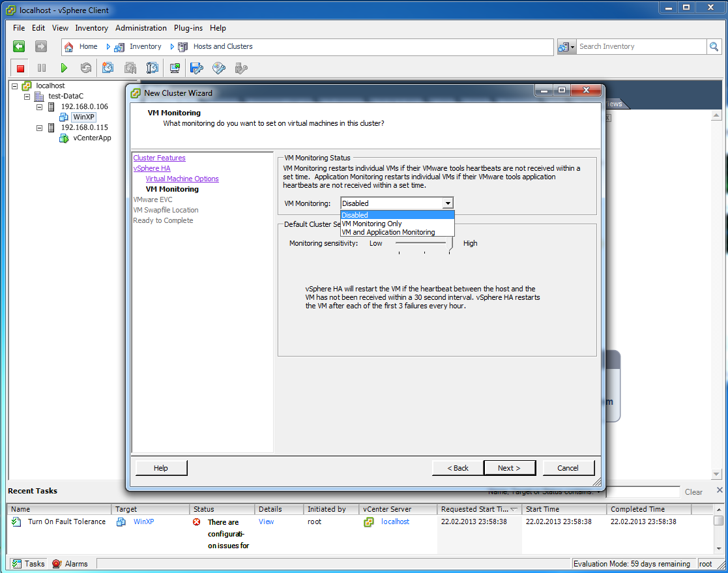
Task: Click the wizard Cancel button
Action: coord(568,468)
